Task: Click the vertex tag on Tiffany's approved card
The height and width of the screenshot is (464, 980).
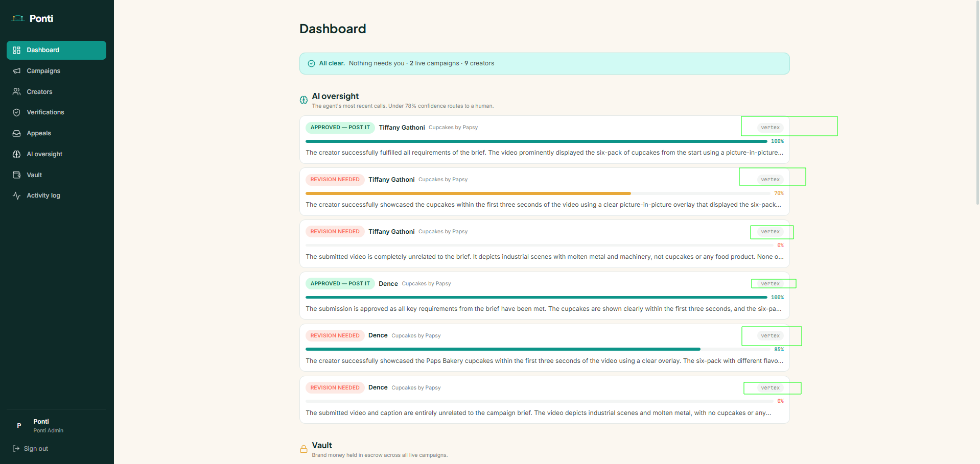Action: click(770, 128)
